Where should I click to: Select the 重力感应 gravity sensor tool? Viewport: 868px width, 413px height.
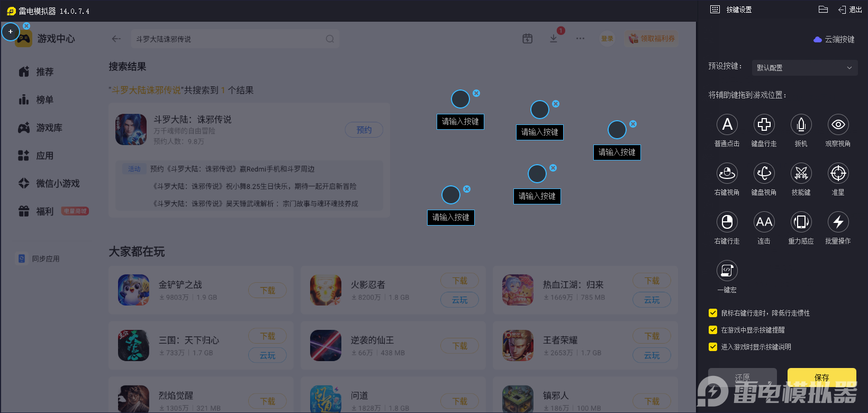(801, 222)
